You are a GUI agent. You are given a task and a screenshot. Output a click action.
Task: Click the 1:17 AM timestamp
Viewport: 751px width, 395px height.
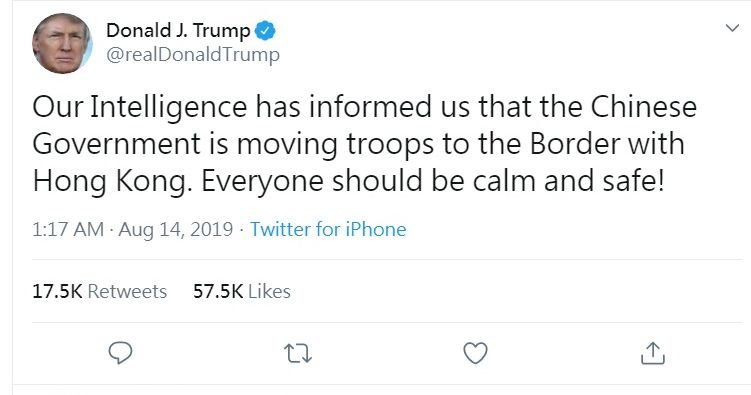pyautogui.click(x=68, y=229)
